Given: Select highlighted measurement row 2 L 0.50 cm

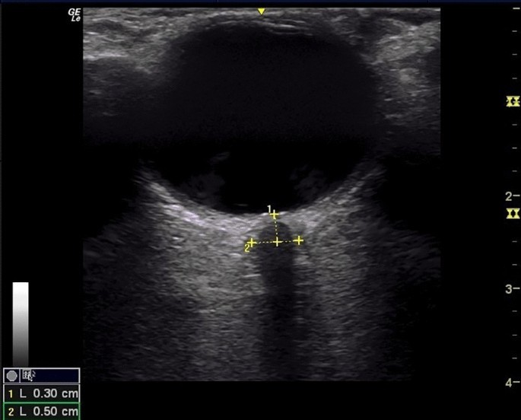Looking at the screenshot, I should tap(42, 412).
